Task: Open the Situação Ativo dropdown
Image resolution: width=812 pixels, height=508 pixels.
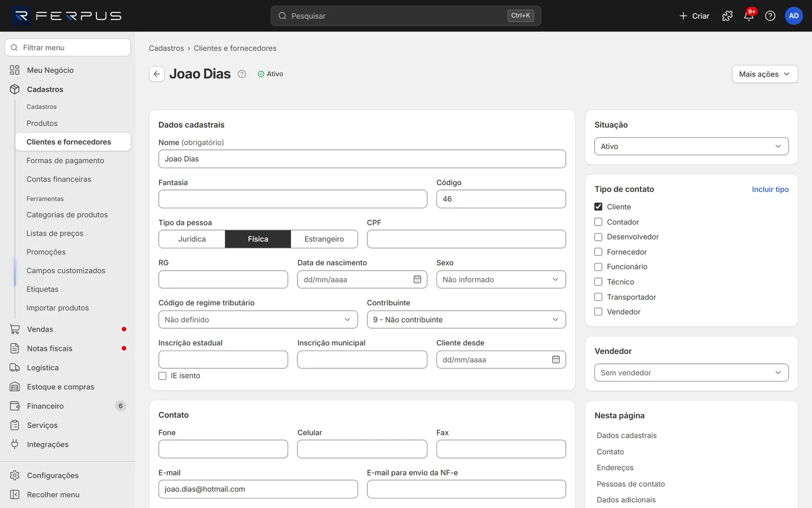Action: 691,146
